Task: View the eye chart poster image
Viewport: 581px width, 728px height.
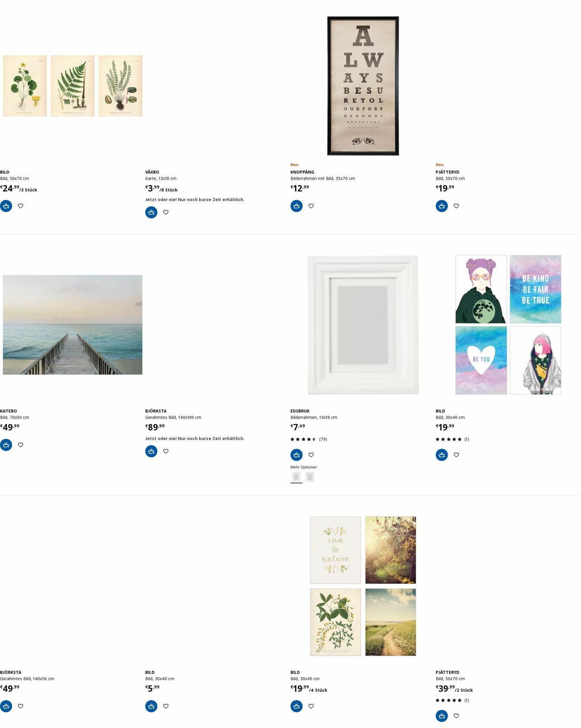Action: (x=363, y=86)
